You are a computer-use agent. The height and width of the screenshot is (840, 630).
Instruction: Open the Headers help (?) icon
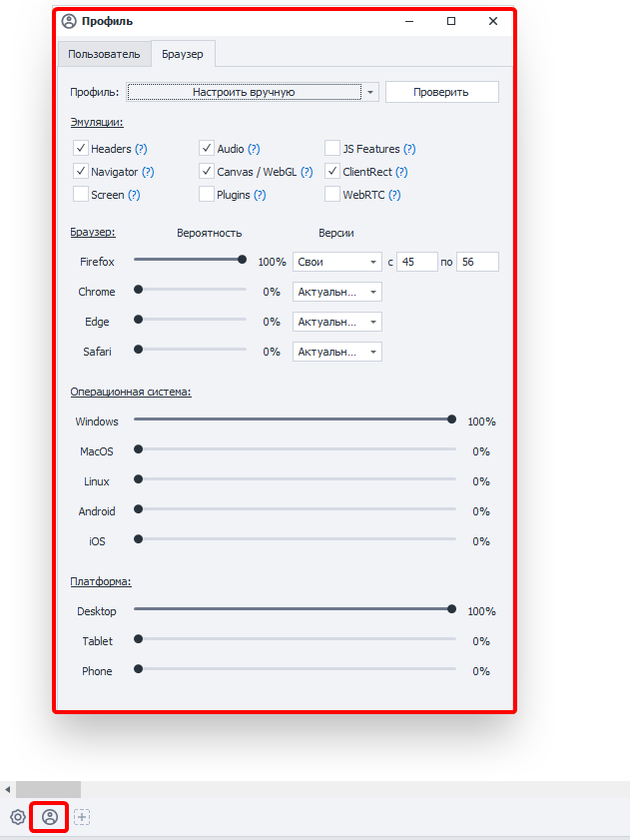tap(141, 149)
